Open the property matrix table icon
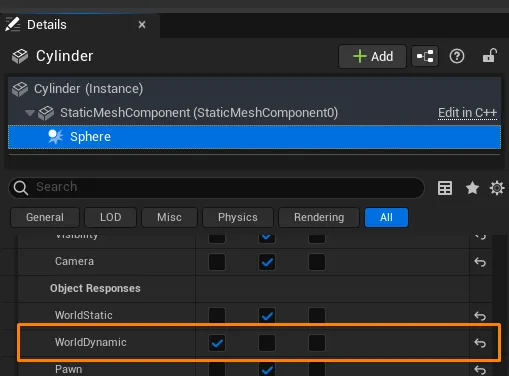This screenshot has height=376, width=509. click(x=445, y=188)
